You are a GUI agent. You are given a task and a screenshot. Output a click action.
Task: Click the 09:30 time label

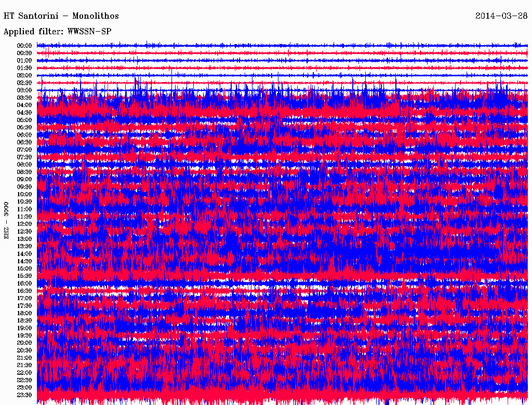coord(24,187)
